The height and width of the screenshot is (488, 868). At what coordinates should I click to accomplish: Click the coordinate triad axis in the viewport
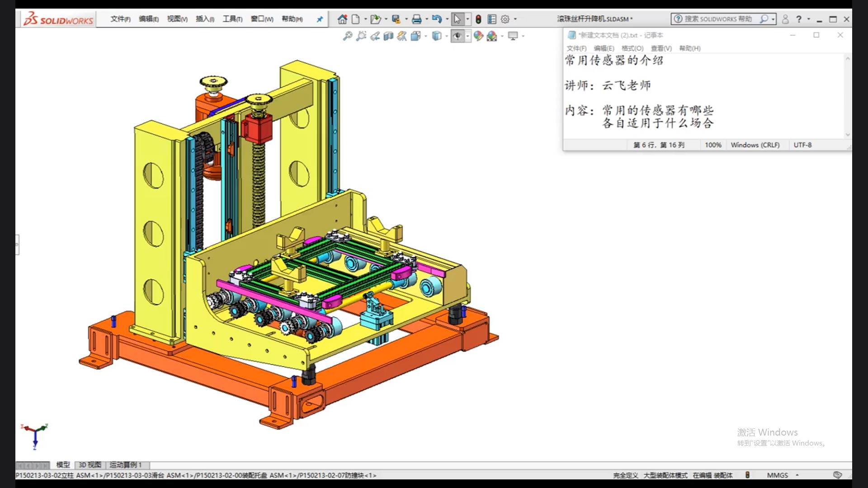click(x=34, y=436)
